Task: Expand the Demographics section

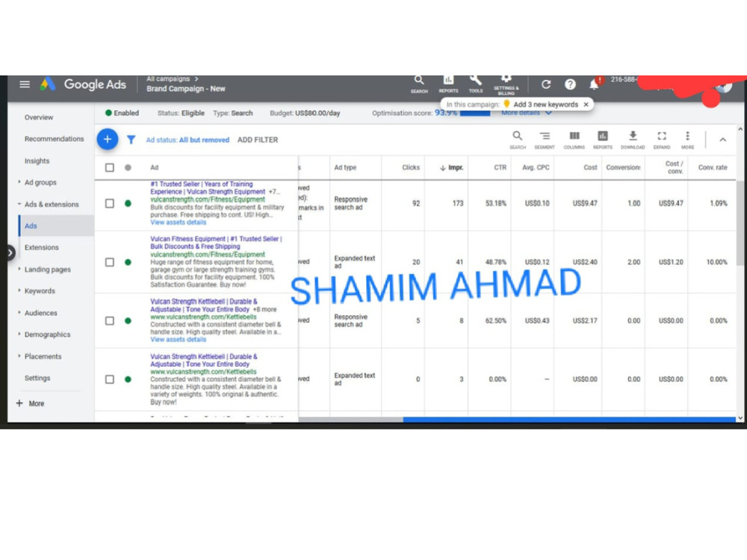Action: tap(19, 334)
